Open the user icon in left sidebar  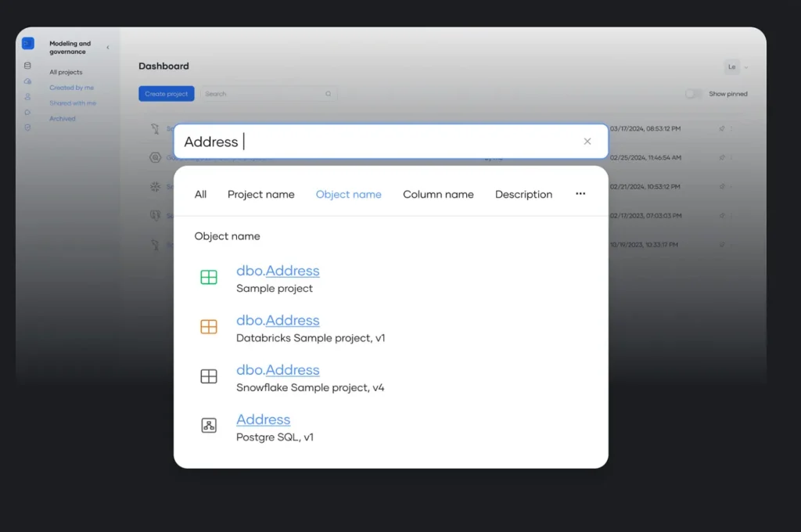(x=27, y=97)
